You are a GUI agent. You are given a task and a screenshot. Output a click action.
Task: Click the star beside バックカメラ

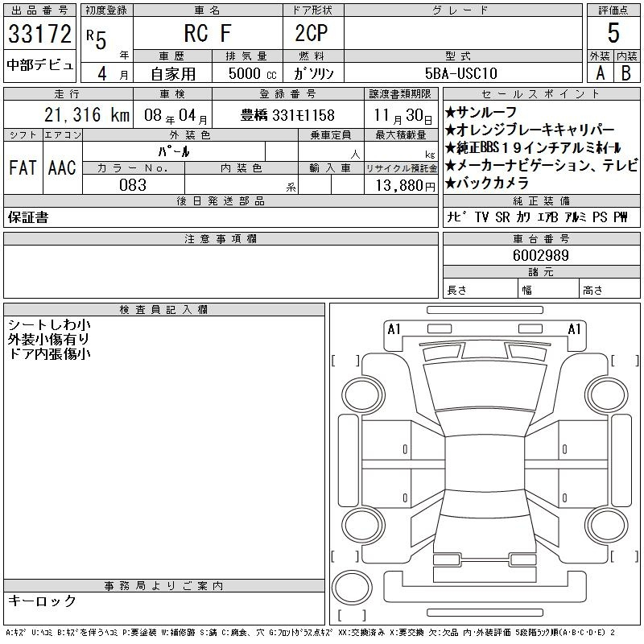click(x=450, y=184)
